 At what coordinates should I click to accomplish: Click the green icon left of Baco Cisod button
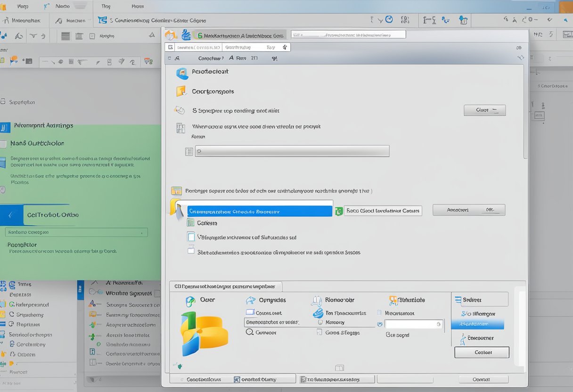338,212
